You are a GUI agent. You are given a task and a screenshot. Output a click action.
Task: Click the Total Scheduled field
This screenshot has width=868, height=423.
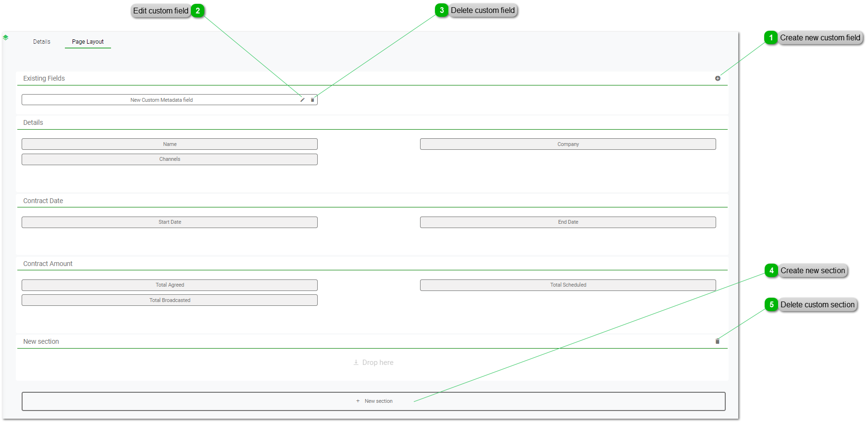pyautogui.click(x=568, y=285)
